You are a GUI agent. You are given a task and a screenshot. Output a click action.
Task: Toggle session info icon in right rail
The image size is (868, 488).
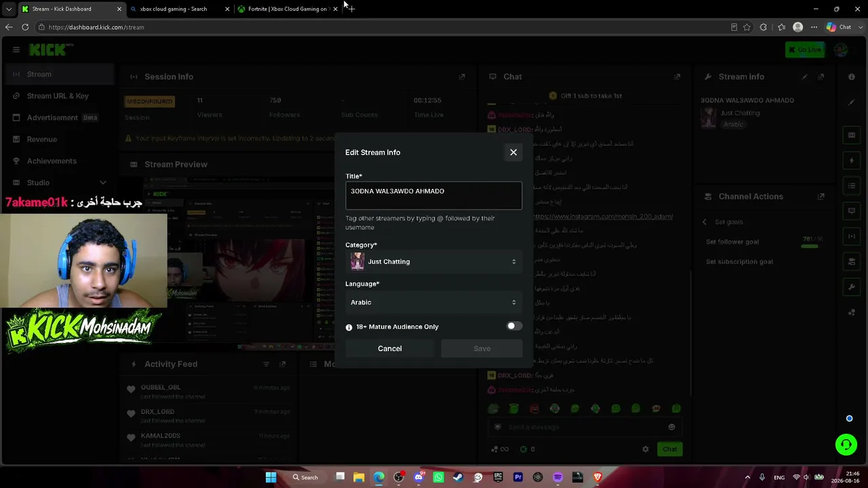(x=852, y=236)
